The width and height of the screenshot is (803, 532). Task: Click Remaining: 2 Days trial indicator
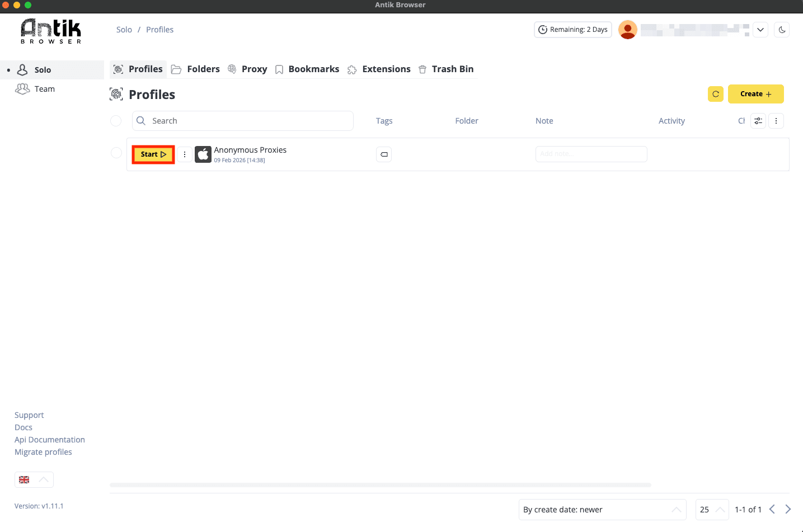pyautogui.click(x=572, y=29)
